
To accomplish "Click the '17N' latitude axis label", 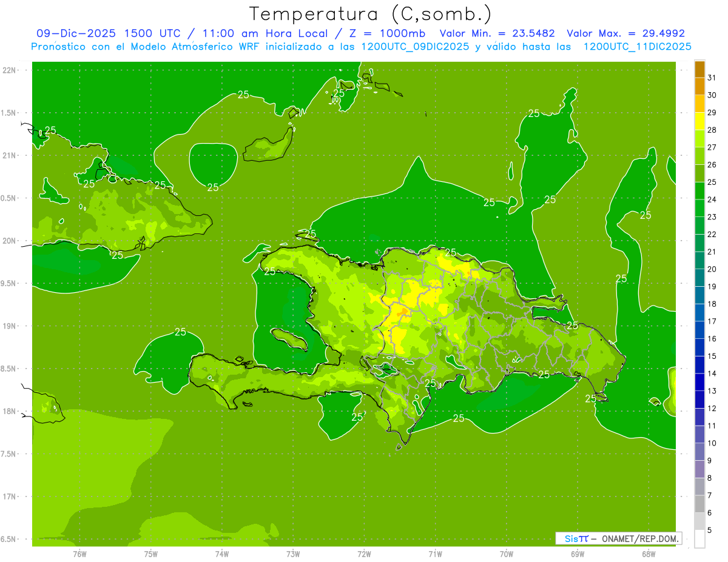I will click(x=9, y=497).
